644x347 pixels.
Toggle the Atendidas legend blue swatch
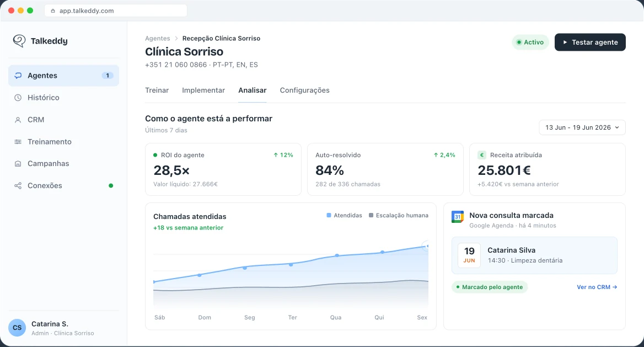coord(329,216)
